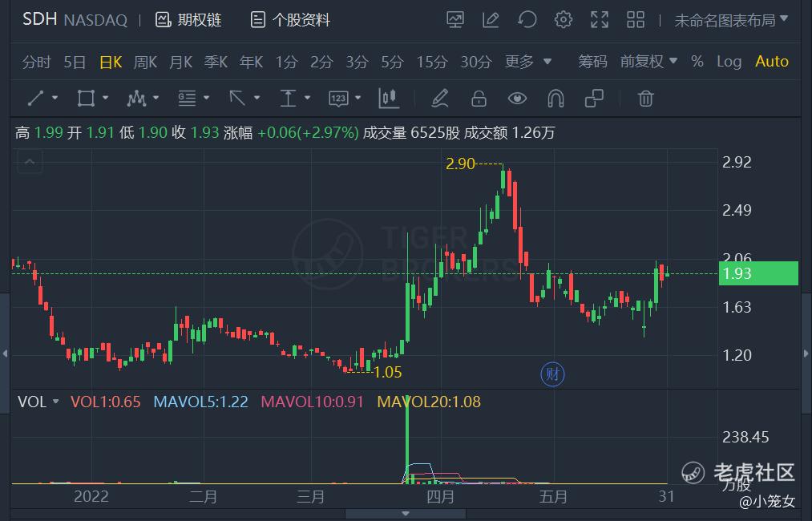Click the candlestick chart type icon

coord(389,98)
